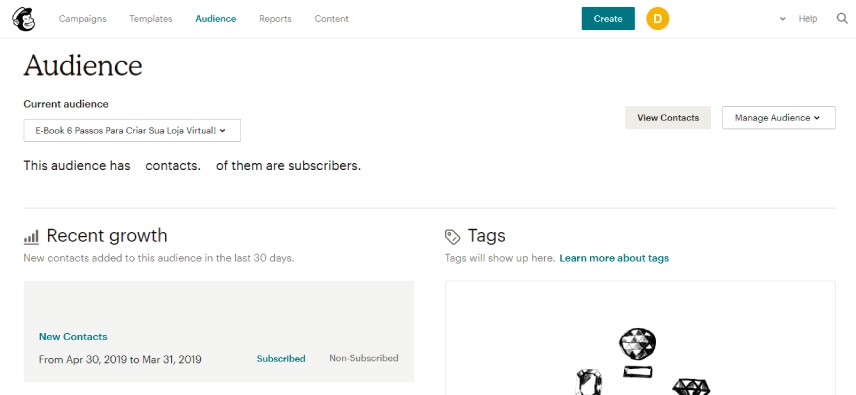Switch to the Content menu

[x=331, y=19]
